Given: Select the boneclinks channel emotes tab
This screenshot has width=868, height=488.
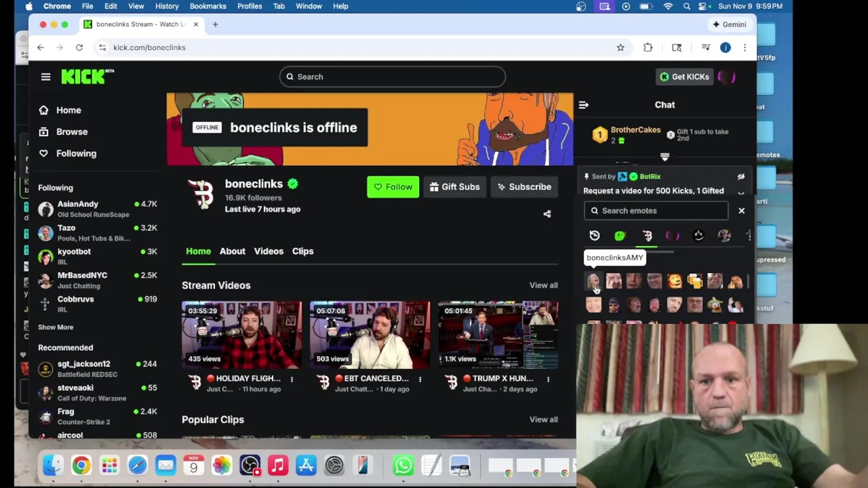Looking at the screenshot, I should [x=647, y=236].
